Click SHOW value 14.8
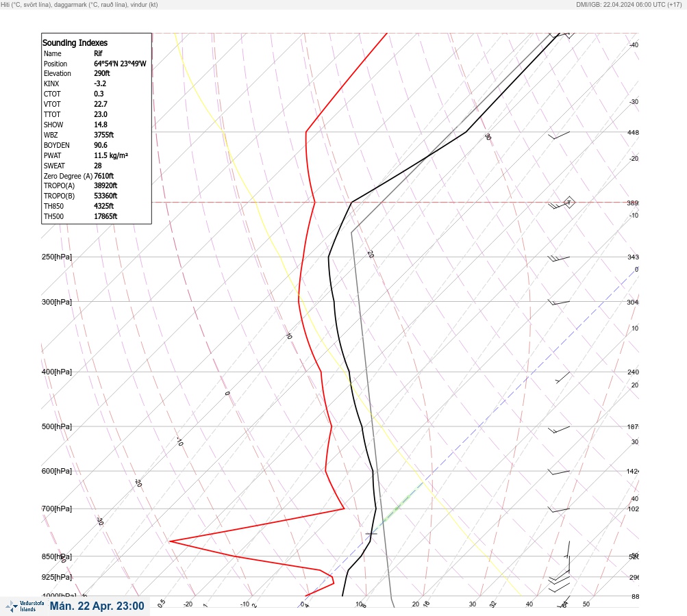Viewport: 687px width, 616px height. pyautogui.click(x=100, y=125)
